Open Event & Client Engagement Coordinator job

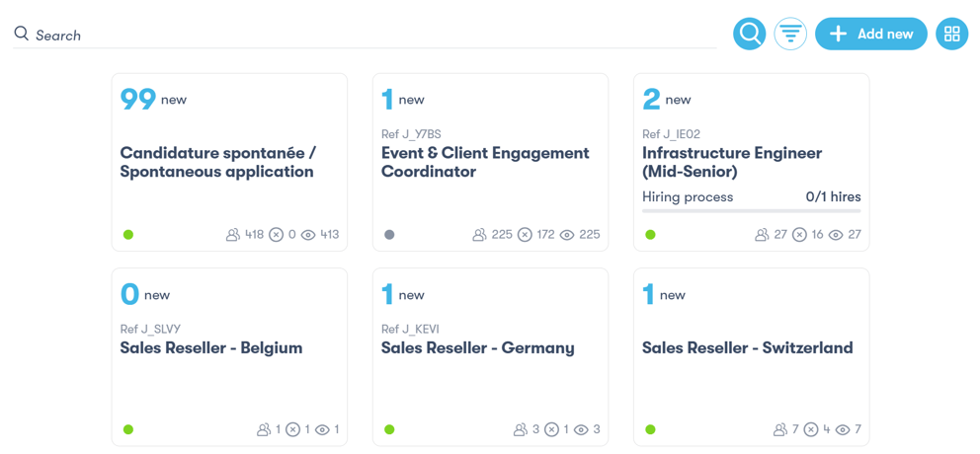click(x=485, y=162)
